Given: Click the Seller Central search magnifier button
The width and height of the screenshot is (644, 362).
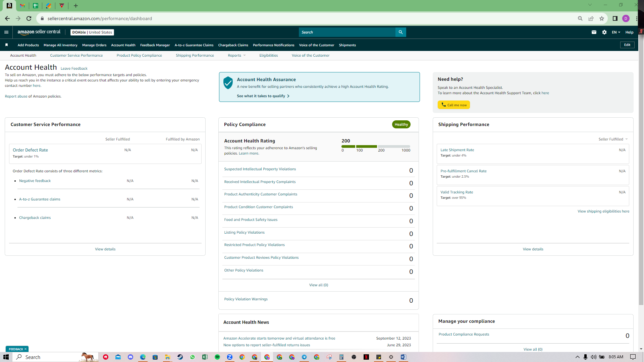Looking at the screenshot, I should tap(400, 32).
